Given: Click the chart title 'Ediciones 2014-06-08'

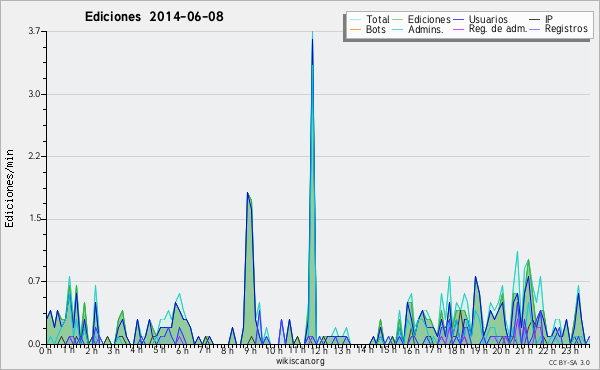Looking at the screenshot, I should (154, 17).
